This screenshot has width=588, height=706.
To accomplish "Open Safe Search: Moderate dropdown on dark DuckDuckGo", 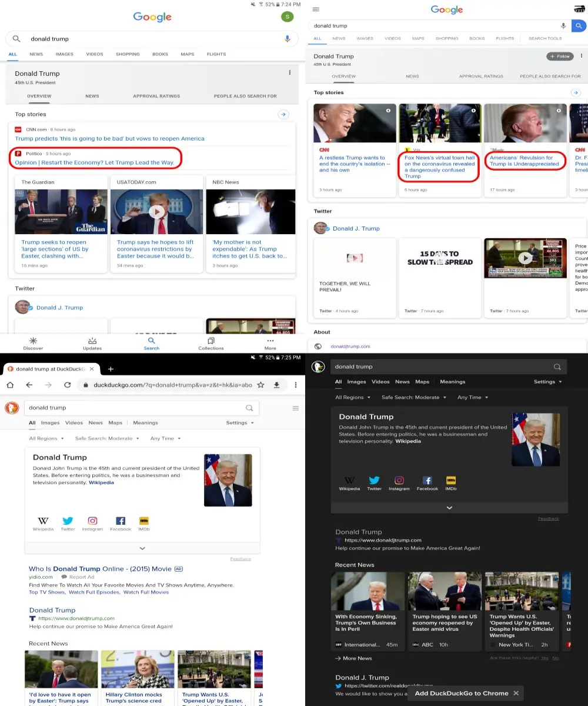I will (414, 397).
